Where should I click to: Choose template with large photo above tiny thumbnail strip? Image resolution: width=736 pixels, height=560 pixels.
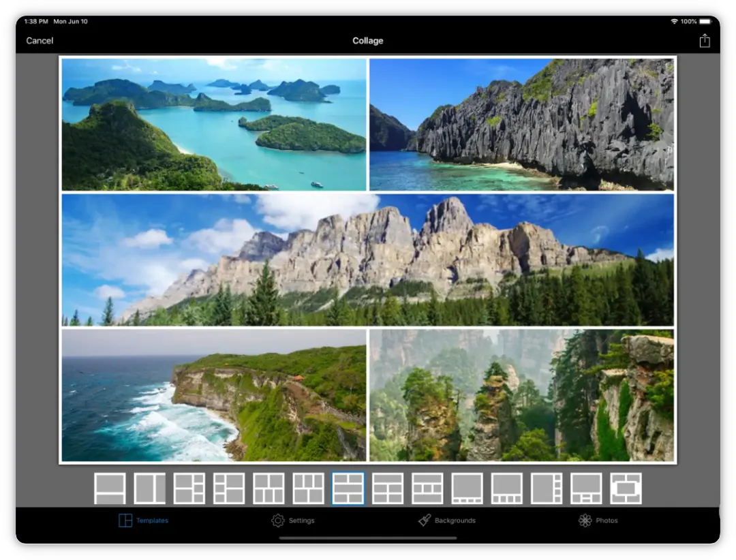[467, 488]
